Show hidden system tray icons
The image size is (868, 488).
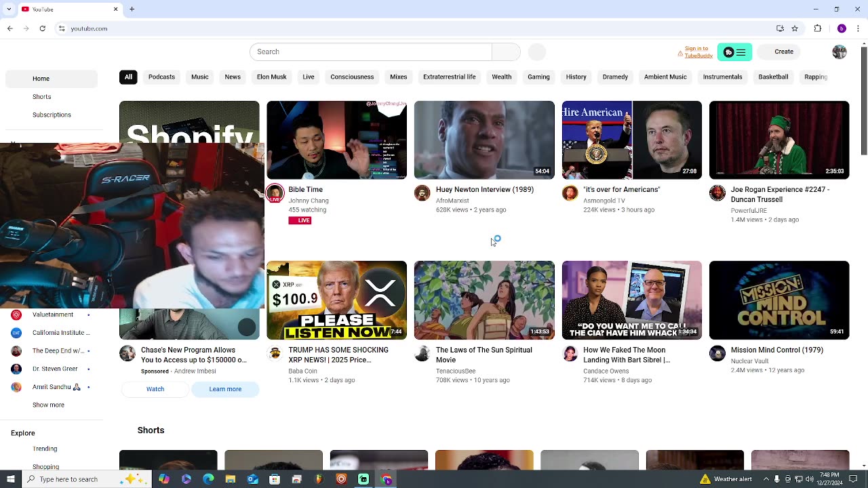pos(766,479)
